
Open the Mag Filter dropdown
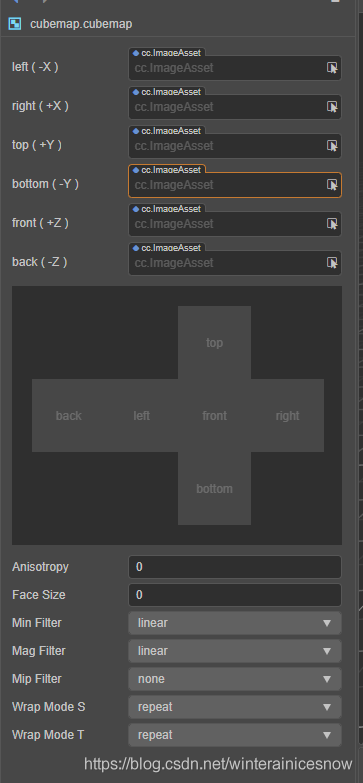point(235,651)
